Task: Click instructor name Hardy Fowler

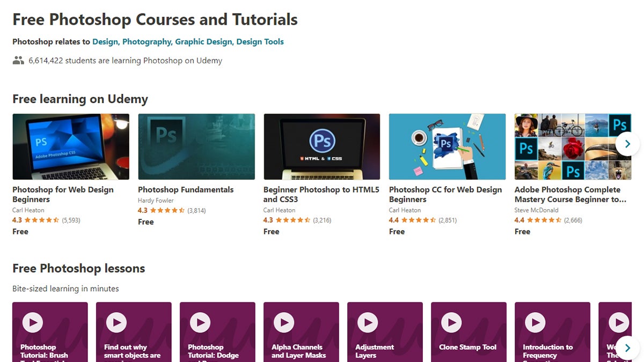Action: 156,201
